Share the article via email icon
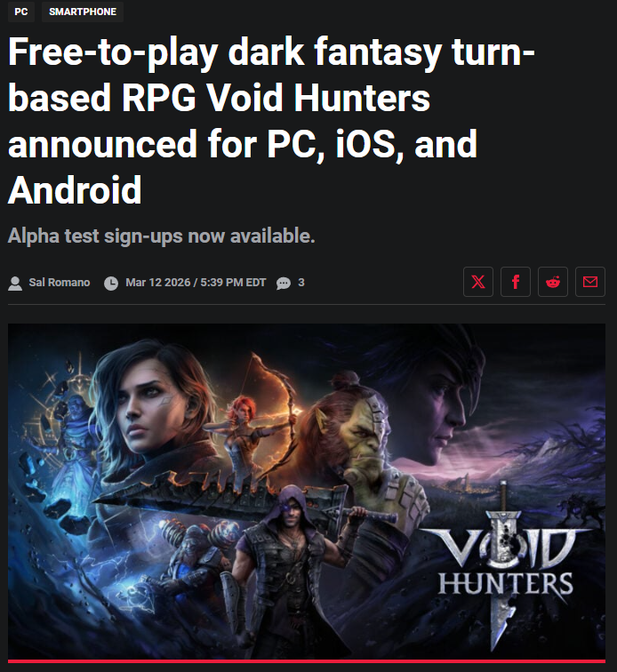This screenshot has height=672, width=617. [590, 282]
